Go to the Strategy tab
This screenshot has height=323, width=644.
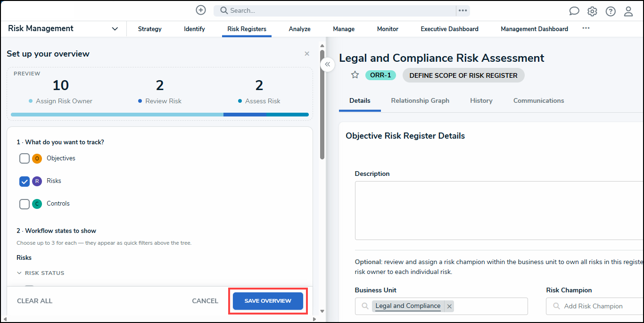coord(150,29)
